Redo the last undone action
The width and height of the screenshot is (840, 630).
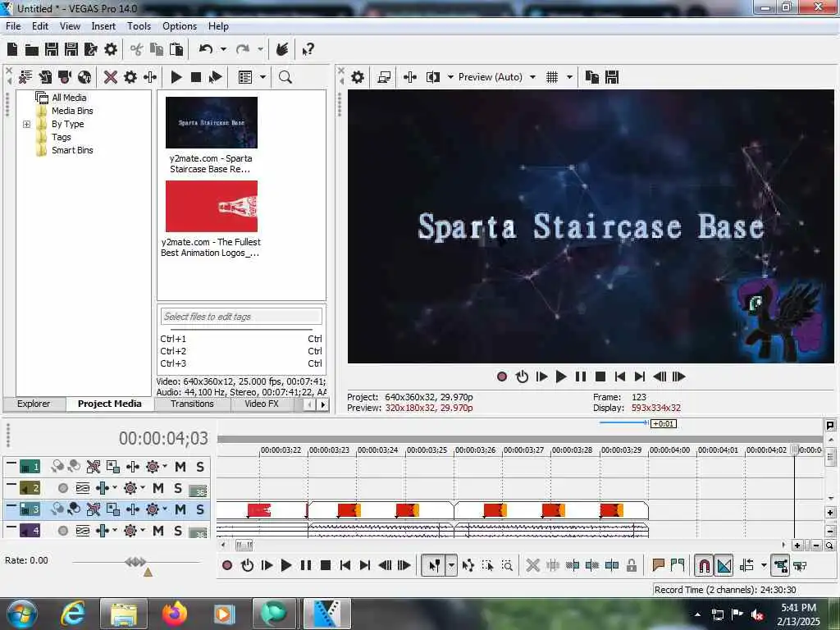pos(243,50)
